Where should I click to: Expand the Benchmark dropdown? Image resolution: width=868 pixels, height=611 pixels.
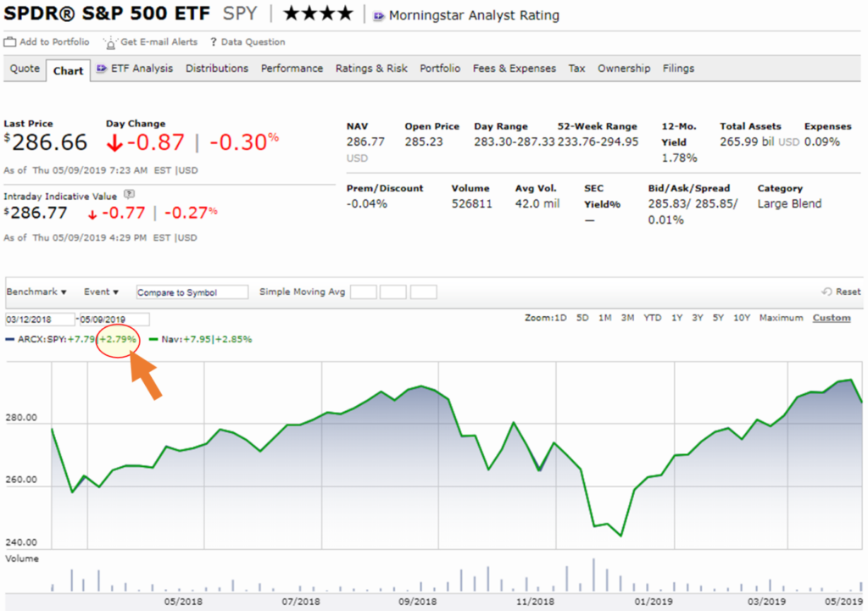pyautogui.click(x=36, y=292)
